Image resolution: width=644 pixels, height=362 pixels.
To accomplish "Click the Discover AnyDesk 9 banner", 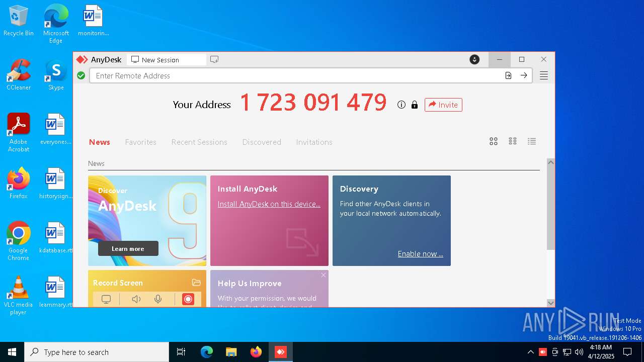I will click(147, 221).
